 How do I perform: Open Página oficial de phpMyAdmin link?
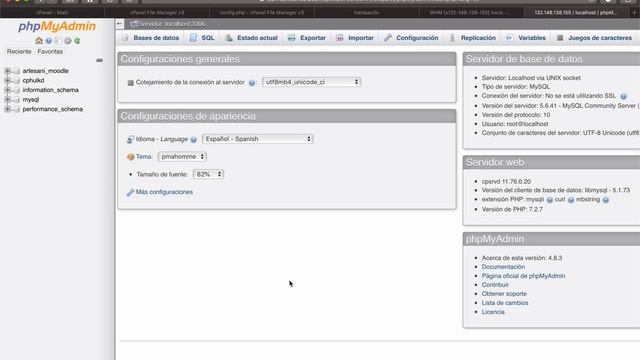(x=523, y=276)
